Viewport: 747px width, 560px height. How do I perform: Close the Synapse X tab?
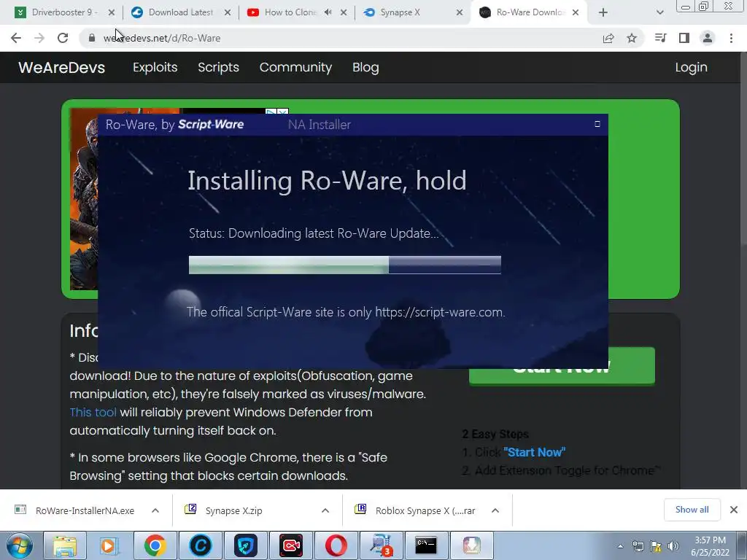[460, 12]
